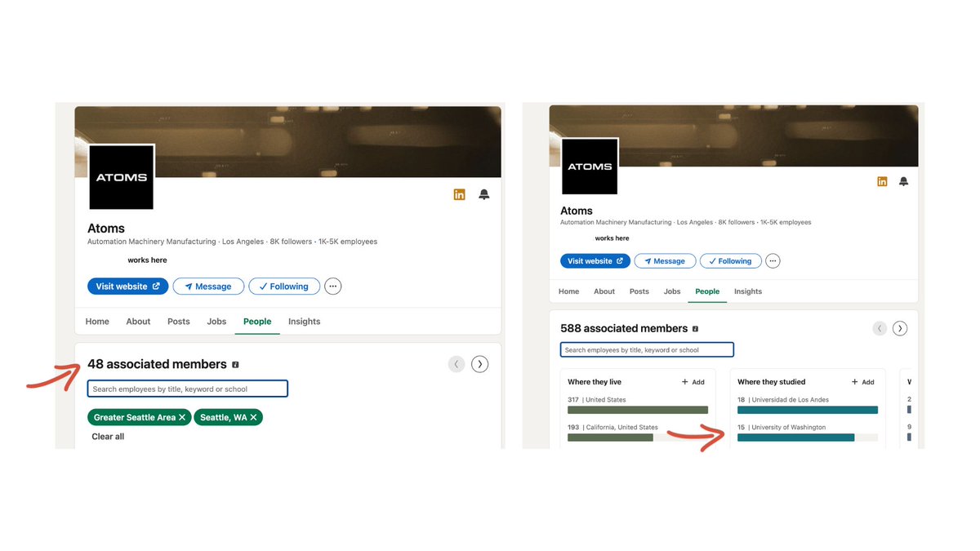The height and width of the screenshot is (551, 980).
Task: Open Jobs tab in right screenshot
Action: (672, 291)
